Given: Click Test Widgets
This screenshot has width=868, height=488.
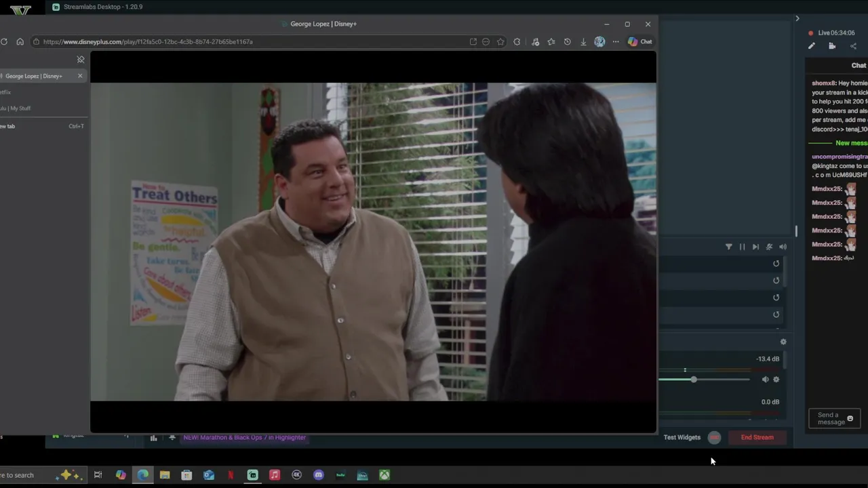Looking at the screenshot, I should [x=682, y=437].
